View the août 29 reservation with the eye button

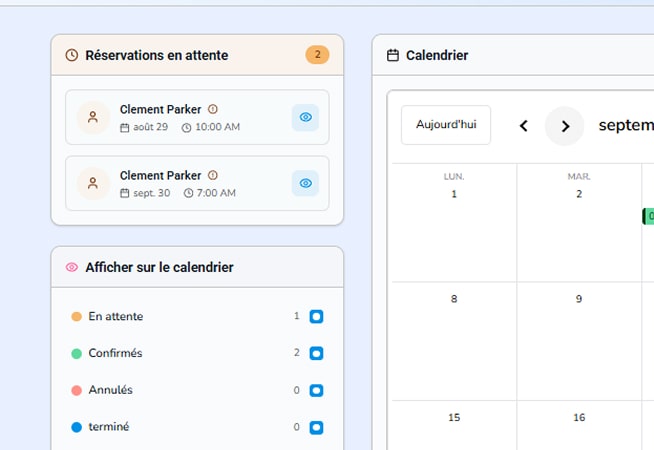pyautogui.click(x=305, y=117)
